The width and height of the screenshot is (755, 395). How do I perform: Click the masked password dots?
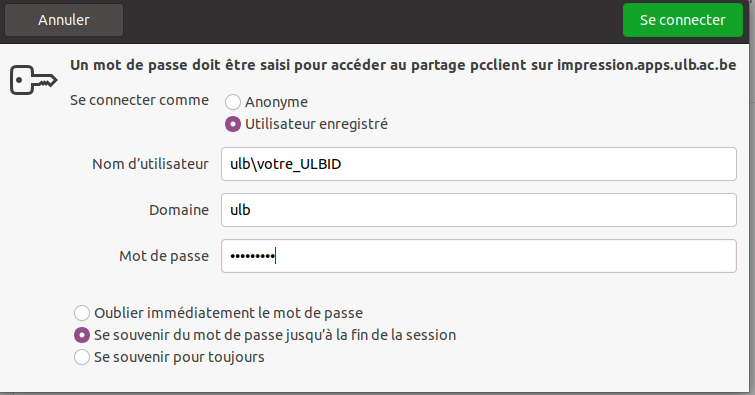tap(252, 256)
